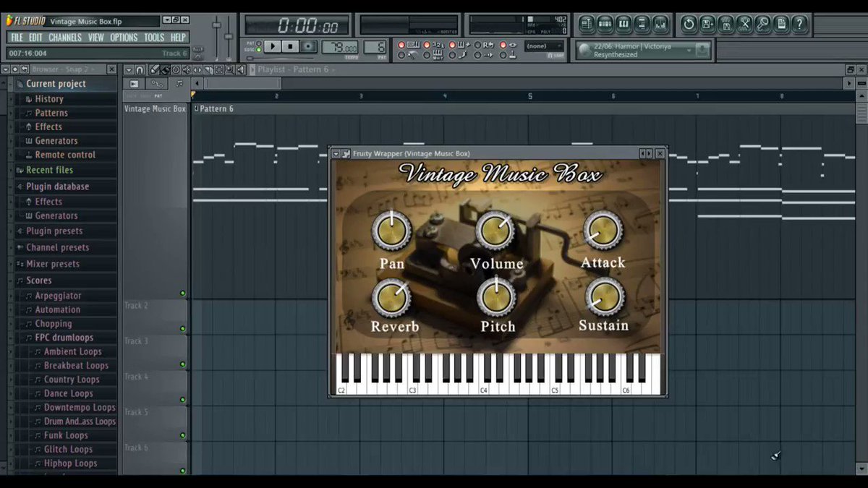This screenshot has width=868, height=488.
Task: Select the Draw pencil tool in playlist
Action: 155,70
